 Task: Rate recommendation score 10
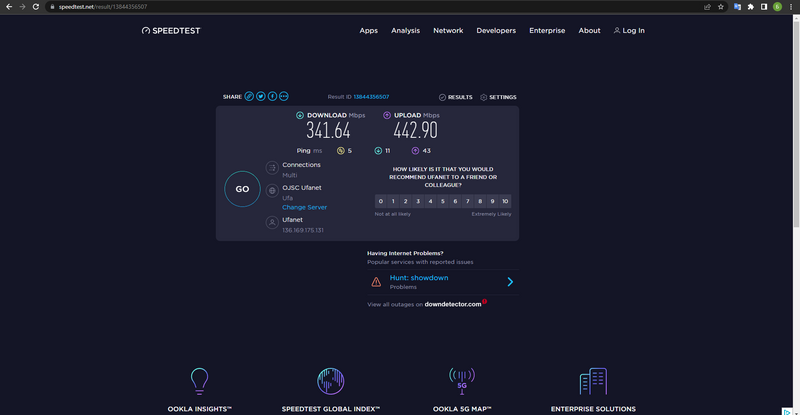tap(505, 201)
